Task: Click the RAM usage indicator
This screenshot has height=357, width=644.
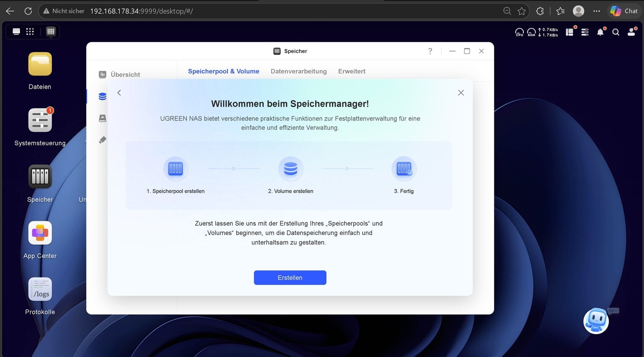Action: tap(531, 32)
